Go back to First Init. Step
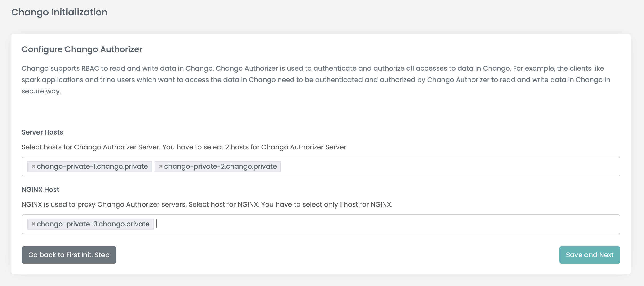This screenshot has height=286, width=644. [x=69, y=255]
